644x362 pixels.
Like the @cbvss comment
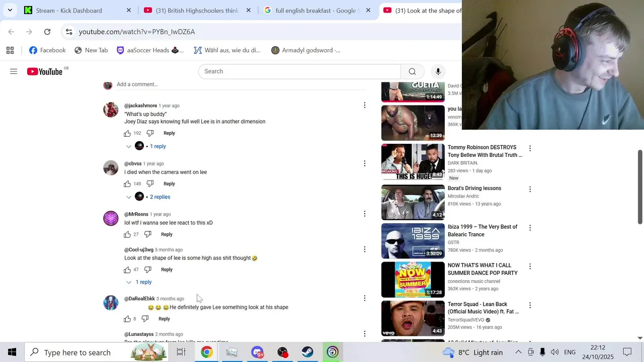click(127, 184)
